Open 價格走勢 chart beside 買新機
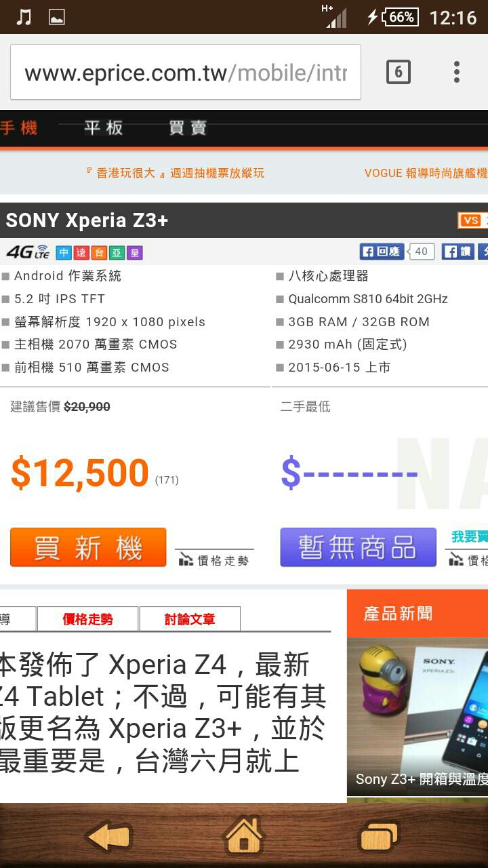 (x=214, y=559)
